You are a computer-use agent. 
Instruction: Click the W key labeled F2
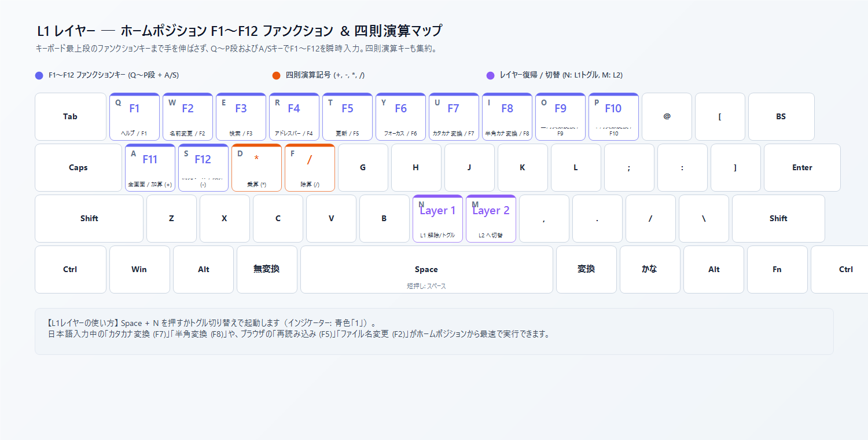pyautogui.click(x=187, y=116)
